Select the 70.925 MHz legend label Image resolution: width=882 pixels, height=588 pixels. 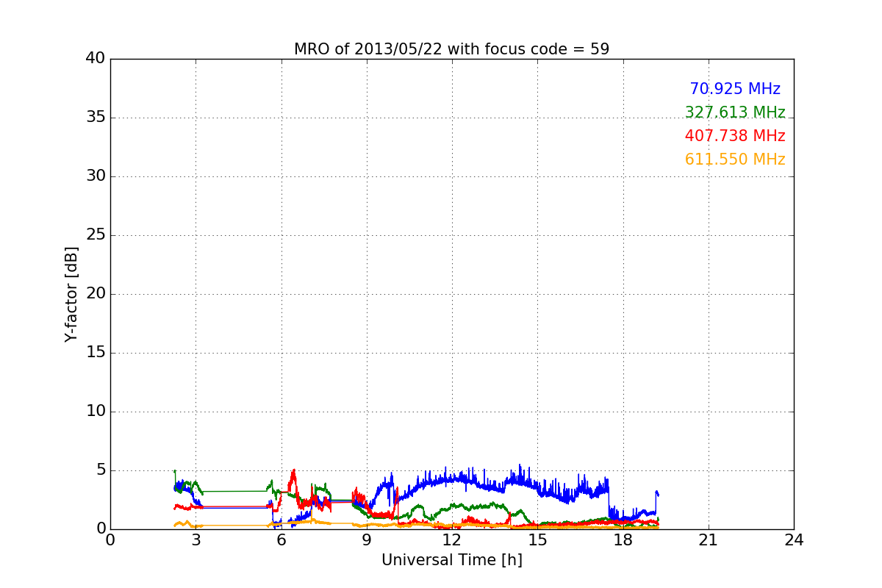[735, 89]
